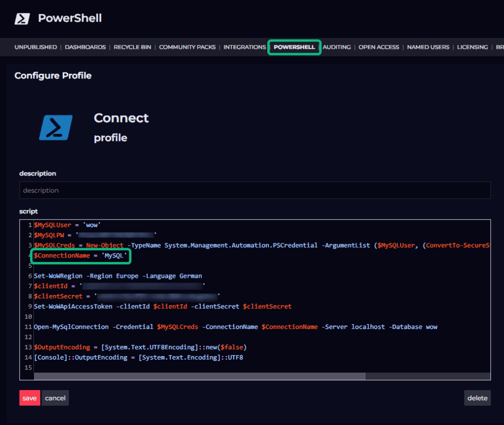
Task: Click the $MySQLUser = 'wow' line
Action: click(x=67, y=225)
